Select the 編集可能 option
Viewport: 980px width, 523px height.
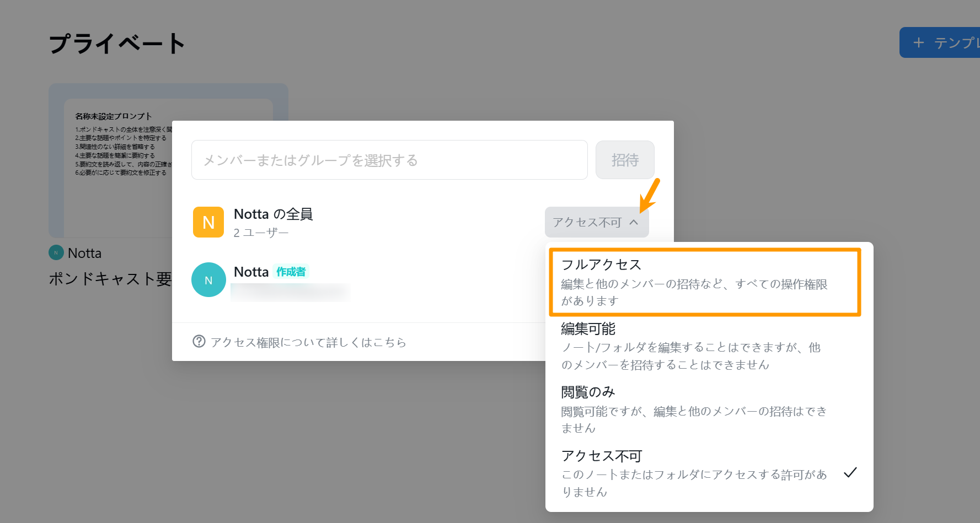[709, 346]
